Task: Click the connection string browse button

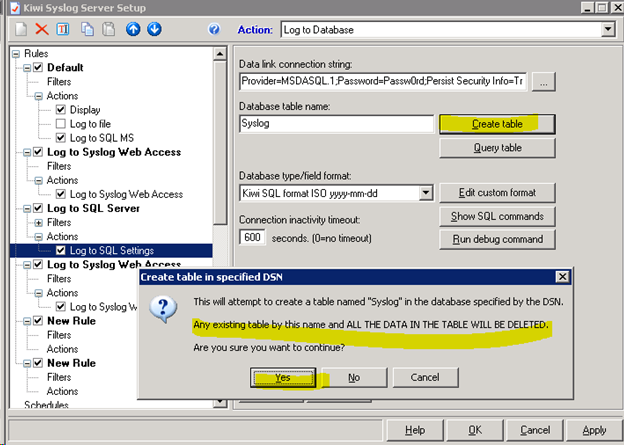Action: click(x=544, y=83)
